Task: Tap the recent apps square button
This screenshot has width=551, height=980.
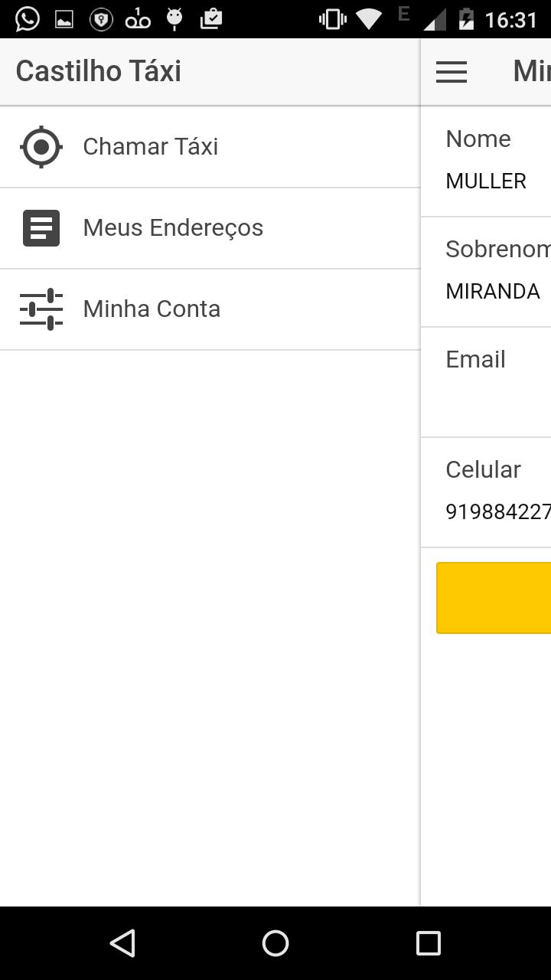Action: pos(429,943)
